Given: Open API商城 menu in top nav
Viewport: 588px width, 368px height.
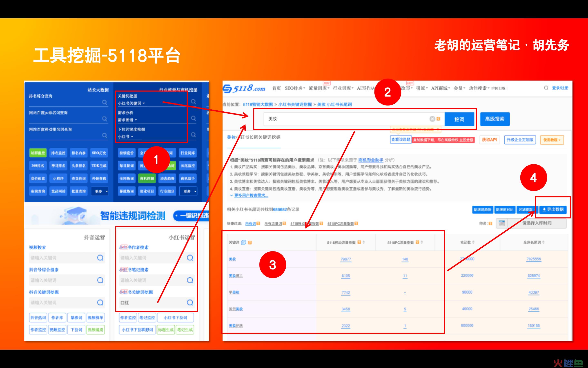Looking at the screenshot, I should 441,88.
